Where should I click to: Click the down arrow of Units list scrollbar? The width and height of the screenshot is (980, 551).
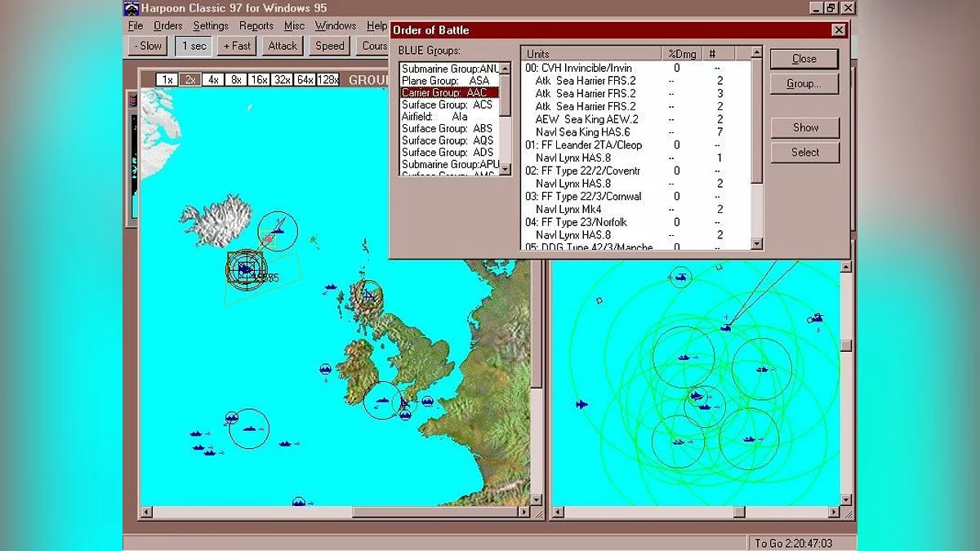point(756,243)
